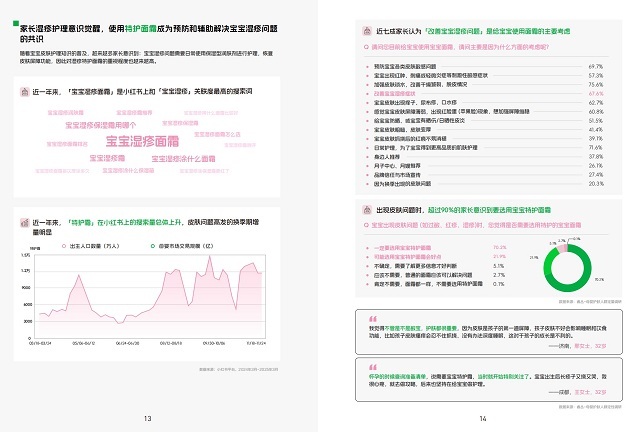Click the 2.7% value in the second survey list
This screenshot has height=432, width=640.
(499, 275)
